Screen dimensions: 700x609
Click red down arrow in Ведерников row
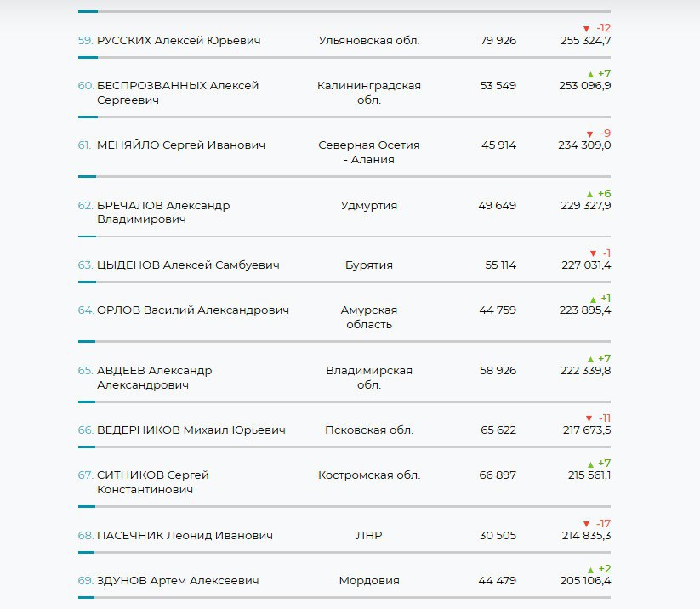point(589,419)
